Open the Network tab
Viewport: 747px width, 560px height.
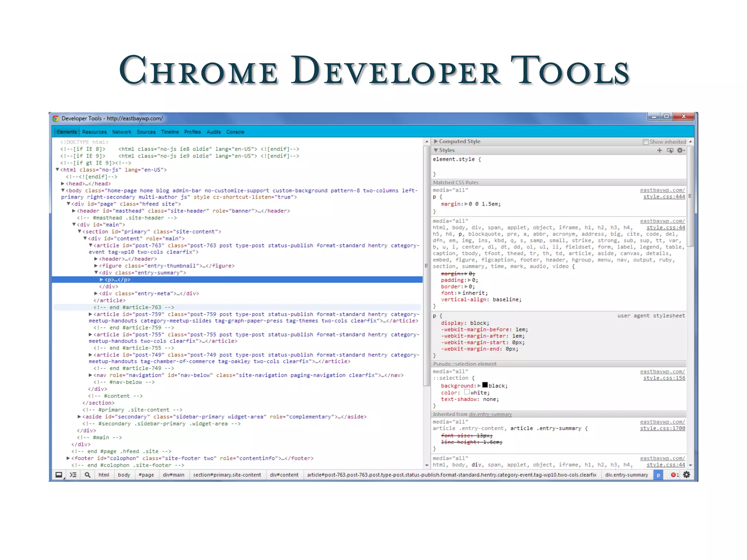coord(121,132)
